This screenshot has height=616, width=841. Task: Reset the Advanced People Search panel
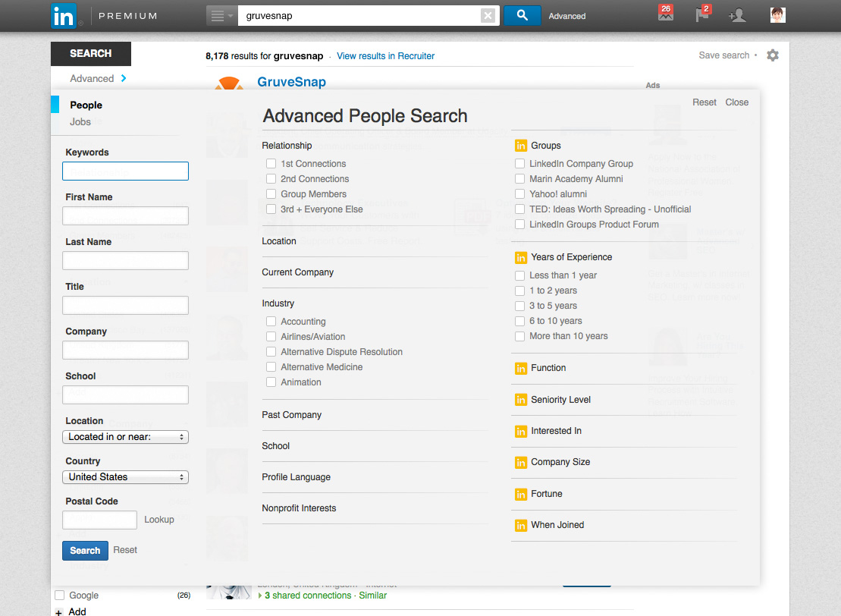[x=704, y=102]
